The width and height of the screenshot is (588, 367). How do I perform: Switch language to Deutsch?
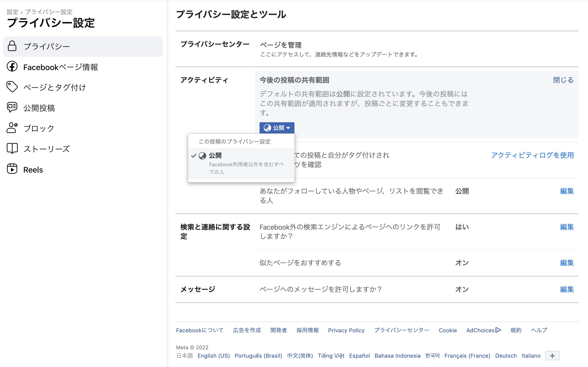point(506,356)
